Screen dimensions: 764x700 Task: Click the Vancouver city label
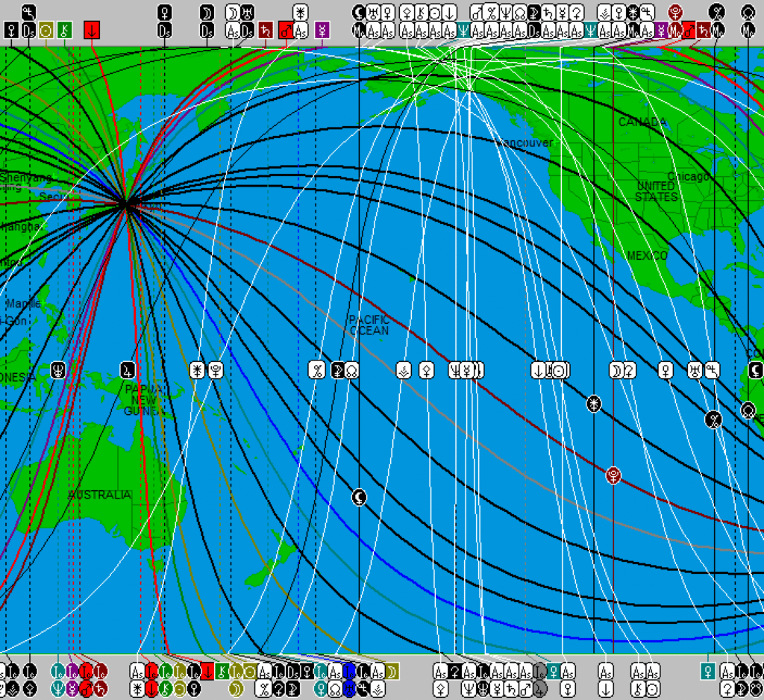tap(525, 143)
